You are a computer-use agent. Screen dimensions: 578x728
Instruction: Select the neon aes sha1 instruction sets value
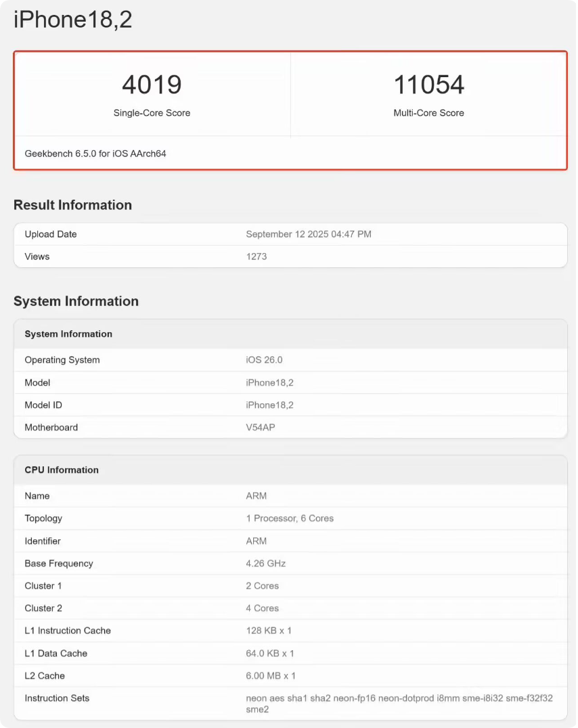coord(399,704)
